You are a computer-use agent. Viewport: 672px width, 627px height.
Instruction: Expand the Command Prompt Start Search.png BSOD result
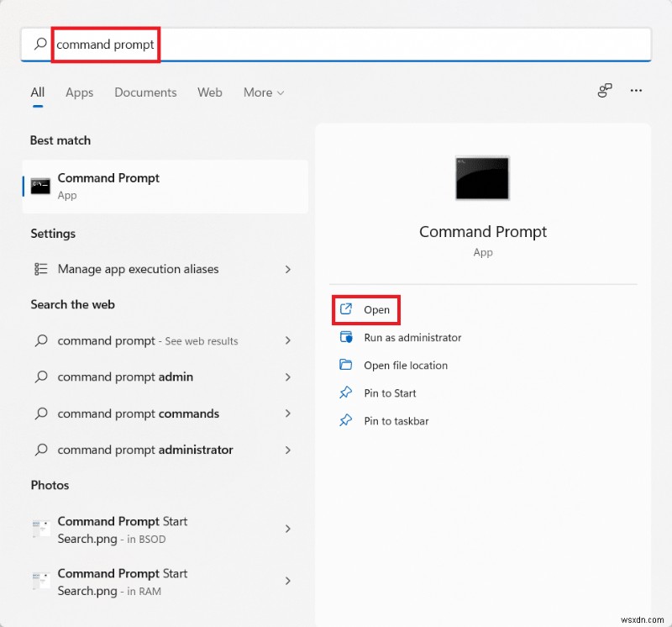tap(288, 530)
